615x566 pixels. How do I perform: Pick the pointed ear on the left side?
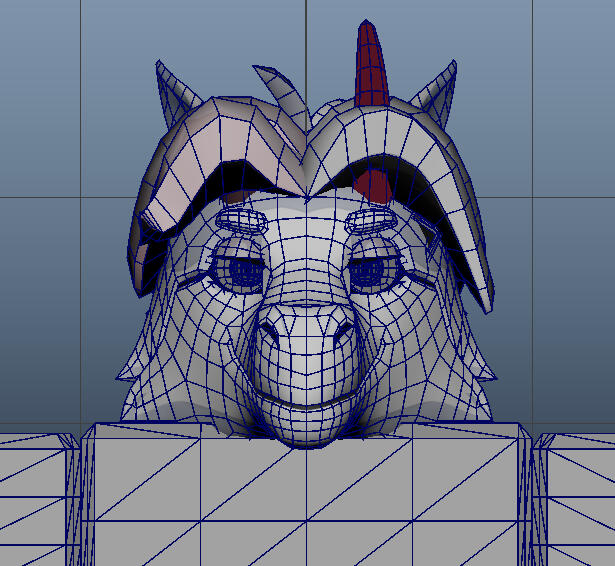pyautogui.click(x=175, y=92)
